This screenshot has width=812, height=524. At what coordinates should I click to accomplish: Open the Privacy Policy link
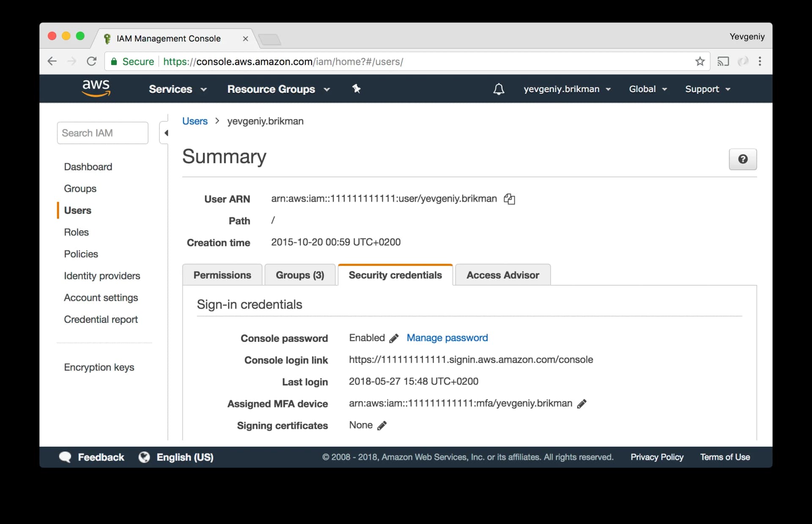[x=657, y=457]
